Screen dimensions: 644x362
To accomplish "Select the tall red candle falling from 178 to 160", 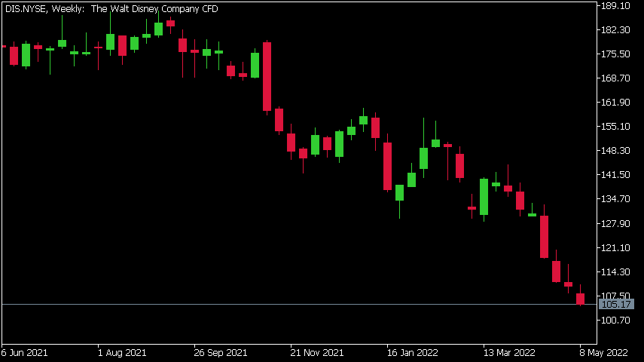I will click(x=267, y=76).
